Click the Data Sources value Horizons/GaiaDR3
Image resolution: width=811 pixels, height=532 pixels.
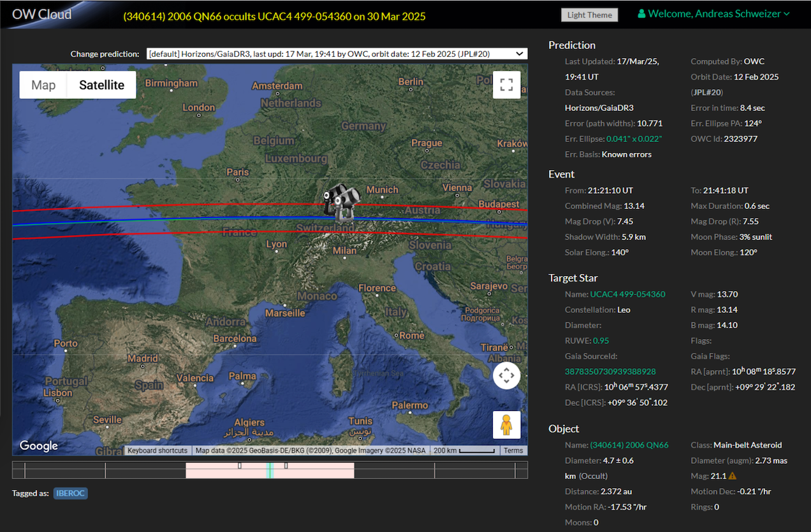pos(599,108)
